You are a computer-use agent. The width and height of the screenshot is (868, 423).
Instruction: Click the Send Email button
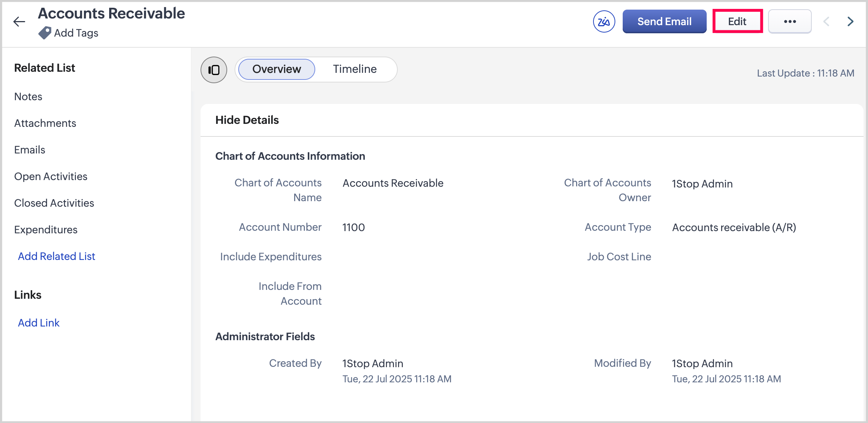point(664,21)
